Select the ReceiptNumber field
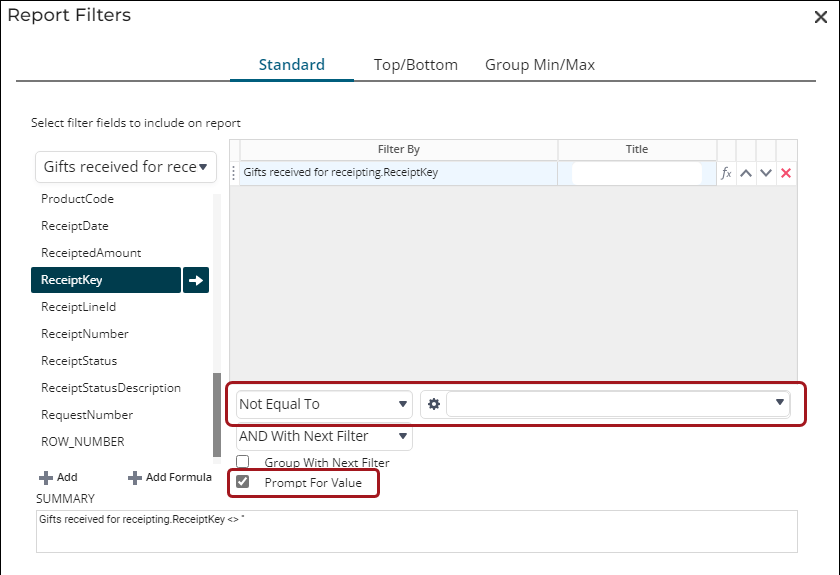Viewport: 840px width, 575px height. point(85,334)
